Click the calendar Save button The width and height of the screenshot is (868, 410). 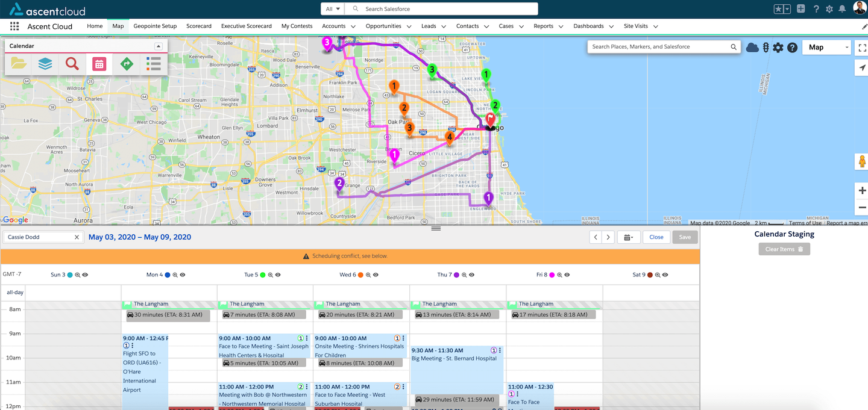pyautogui.click(x=685, y=237)
